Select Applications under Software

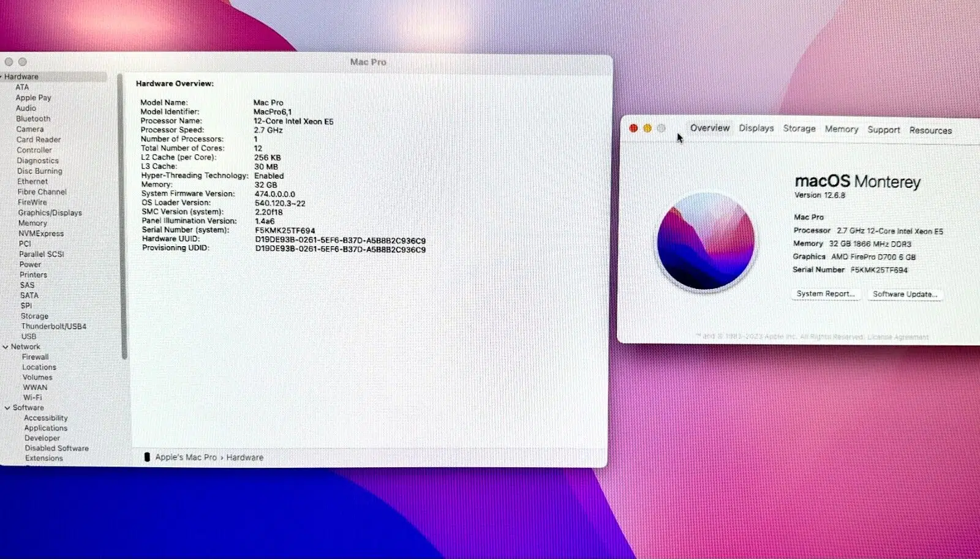point(46,428)
